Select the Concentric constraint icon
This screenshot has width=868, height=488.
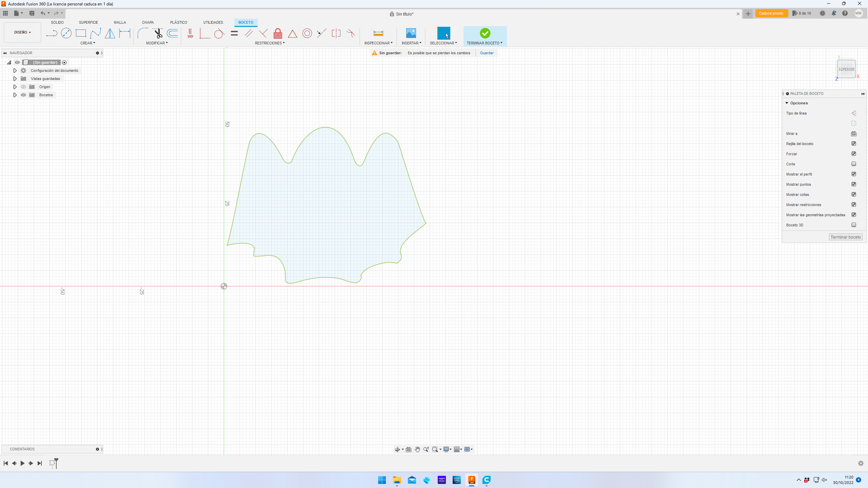[307, 33]
